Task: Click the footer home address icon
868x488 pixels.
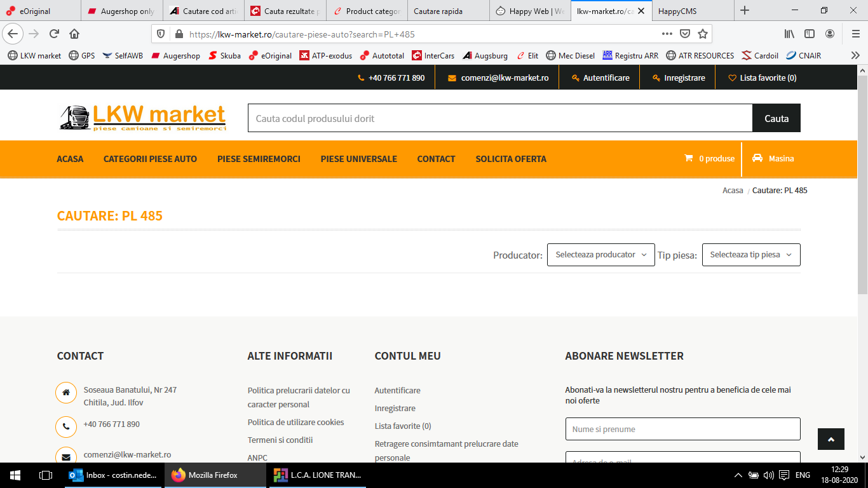Action: pos(66,393)
